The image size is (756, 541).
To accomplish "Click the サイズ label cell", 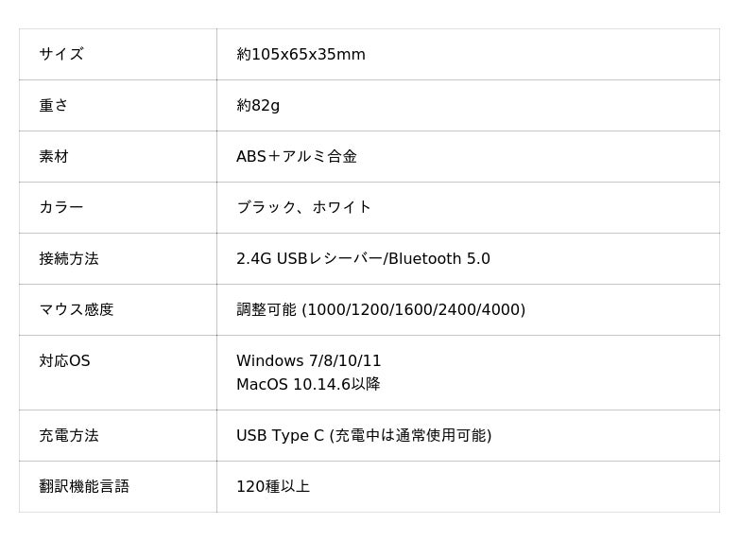I will pyautogui.click(x=61, y=54).
